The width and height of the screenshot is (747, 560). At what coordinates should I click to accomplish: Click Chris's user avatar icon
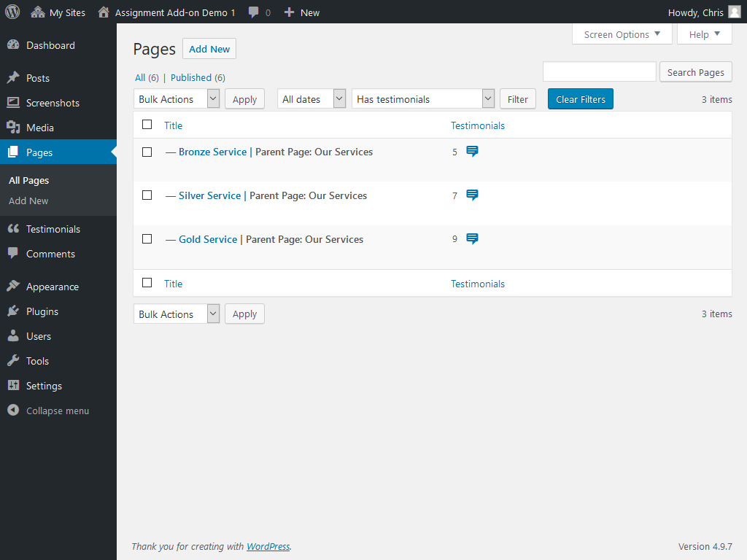click(x=735, y=12)
